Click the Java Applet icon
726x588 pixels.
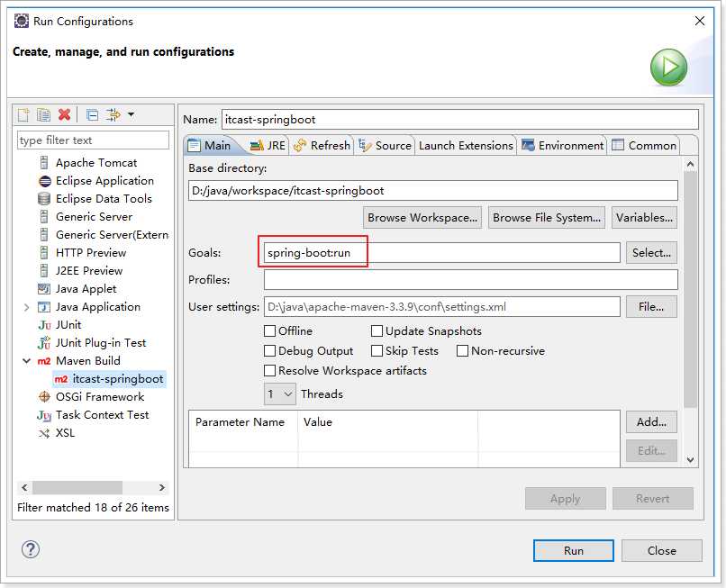44,289
